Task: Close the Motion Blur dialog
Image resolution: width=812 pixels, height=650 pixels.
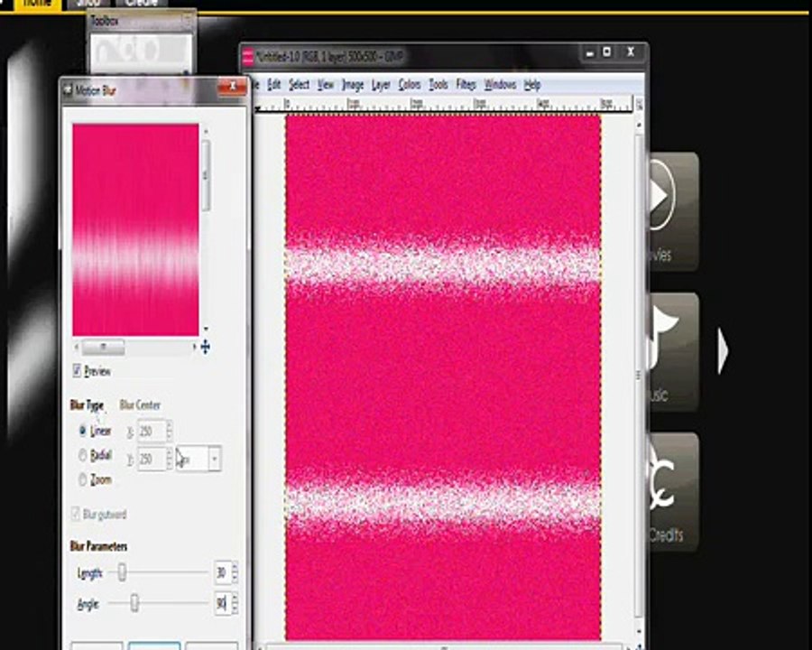Action: [x=232, y=87]
